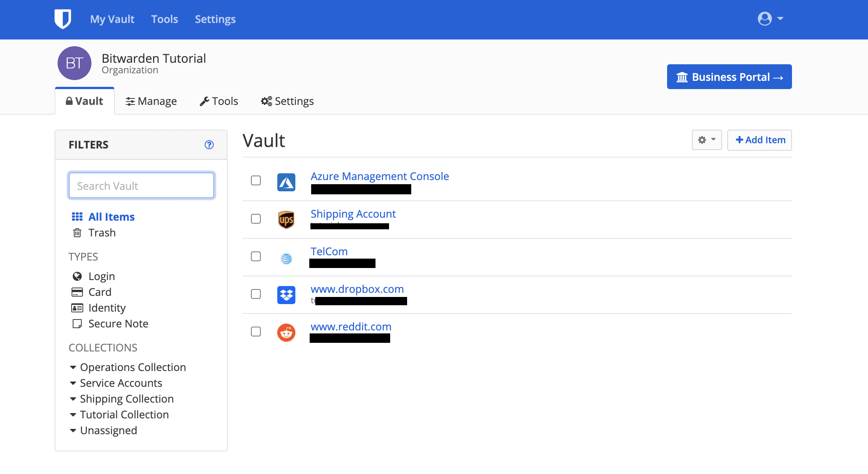Click the Add Item button
Image resolution: width=868 pixels, height=474 pixels.
click(759, 140)
